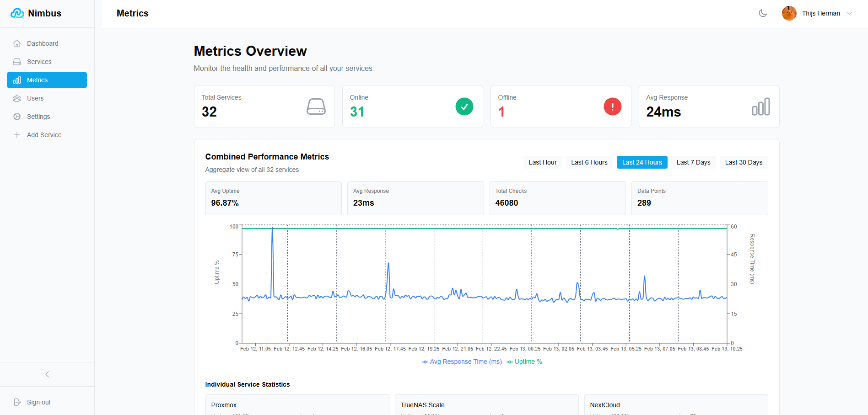Click the Avg Response bar chart icon
Screen dimensions: 868x415
pos(761,106)
